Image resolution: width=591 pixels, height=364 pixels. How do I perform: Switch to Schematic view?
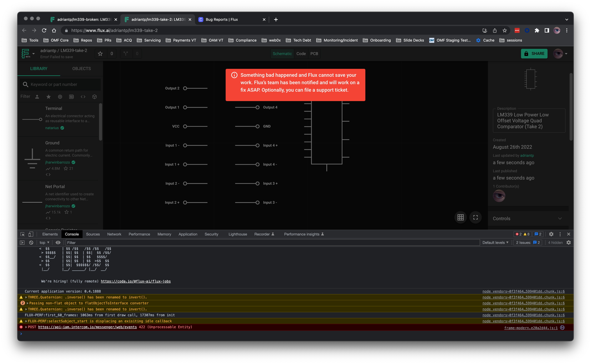(282, 54)
